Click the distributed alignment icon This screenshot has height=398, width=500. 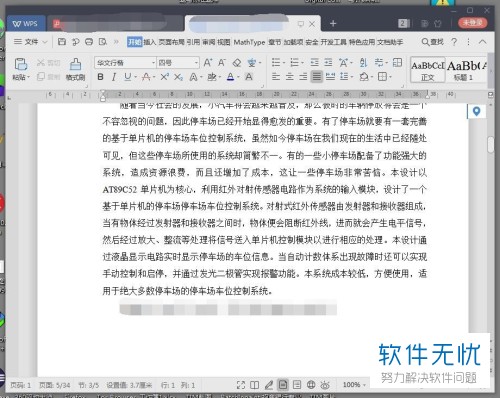pyautogui.click(x=330, y=77)
